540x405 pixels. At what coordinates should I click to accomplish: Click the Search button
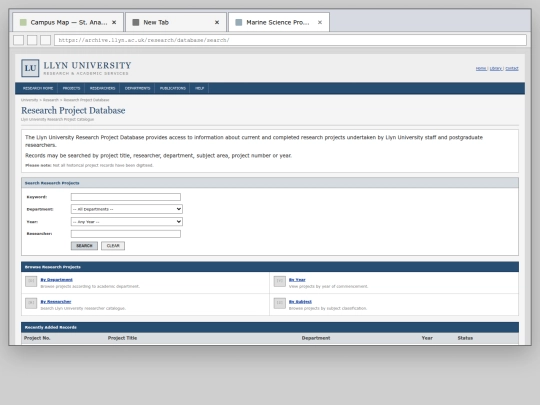pos(84,246)
